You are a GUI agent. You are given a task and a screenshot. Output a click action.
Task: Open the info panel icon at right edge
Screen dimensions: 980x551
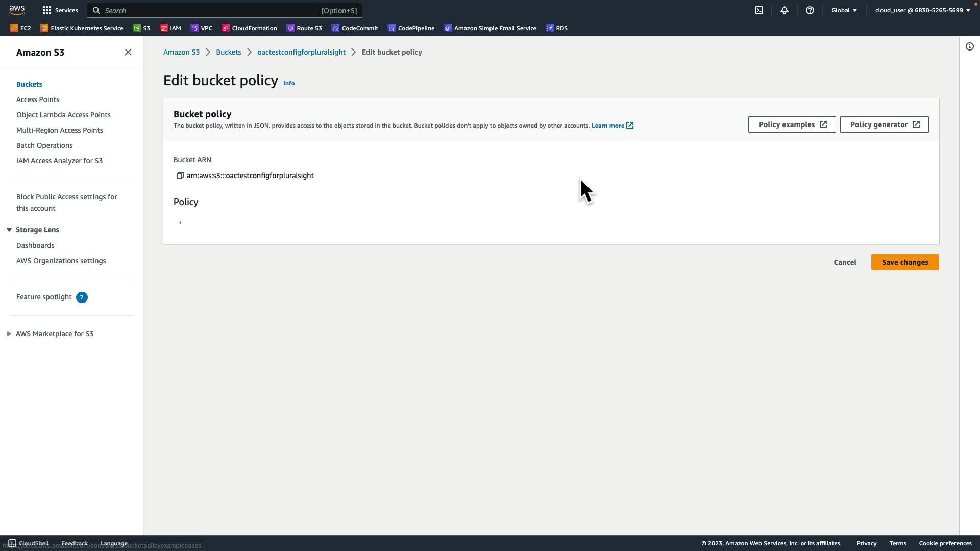click(969, 47)
